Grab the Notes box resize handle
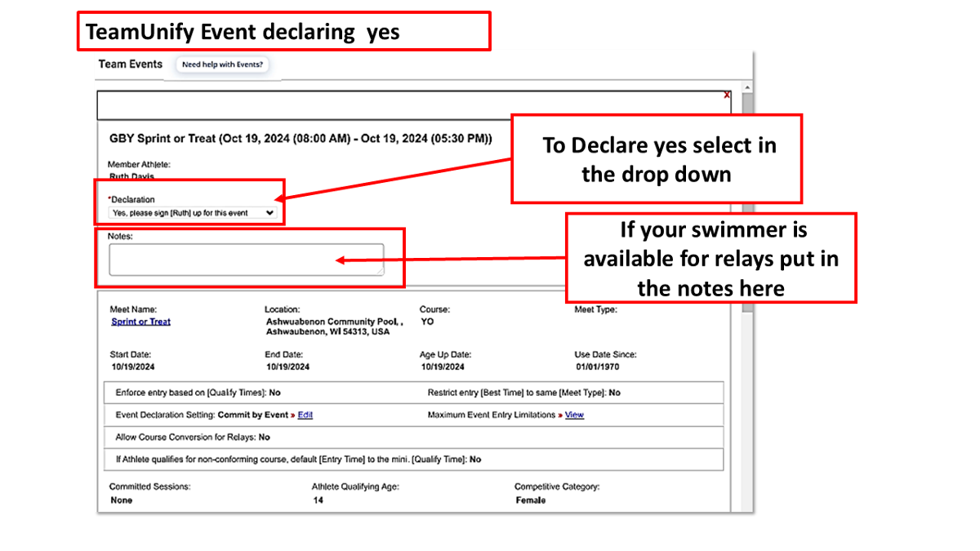Screen dimensions: 980x551 (379, 271)
